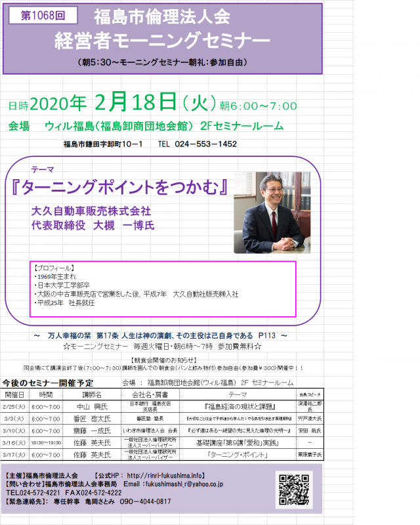Select the 2/25(火) schedule row date

pyautogui.click(x=15, y=406)
